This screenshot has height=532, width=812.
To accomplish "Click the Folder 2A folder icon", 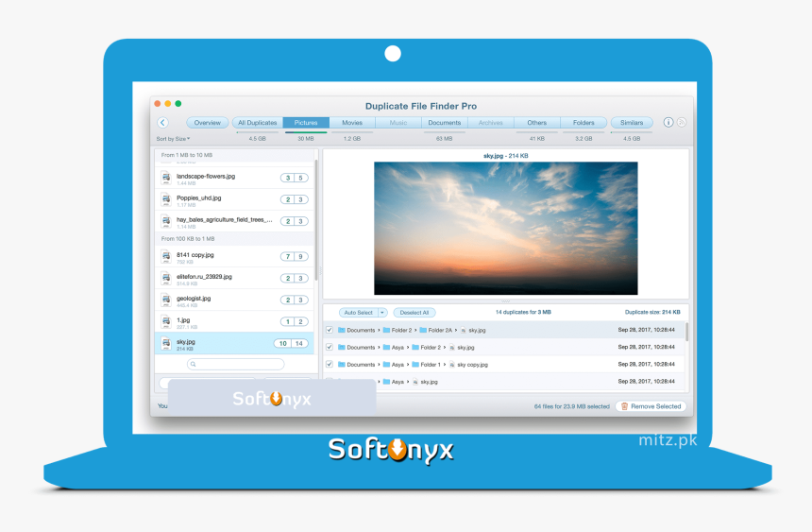I will [x=423, y=330].
